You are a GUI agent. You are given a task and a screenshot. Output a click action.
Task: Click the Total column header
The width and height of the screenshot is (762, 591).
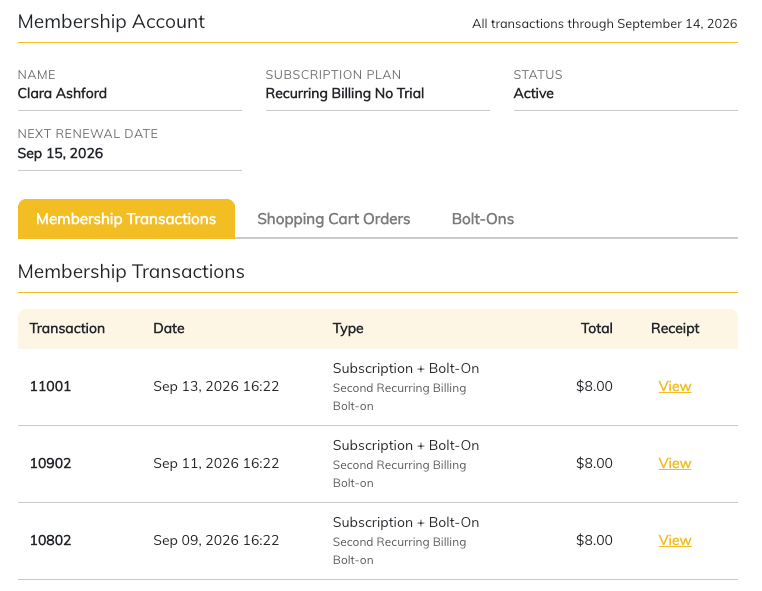point(596,329)
